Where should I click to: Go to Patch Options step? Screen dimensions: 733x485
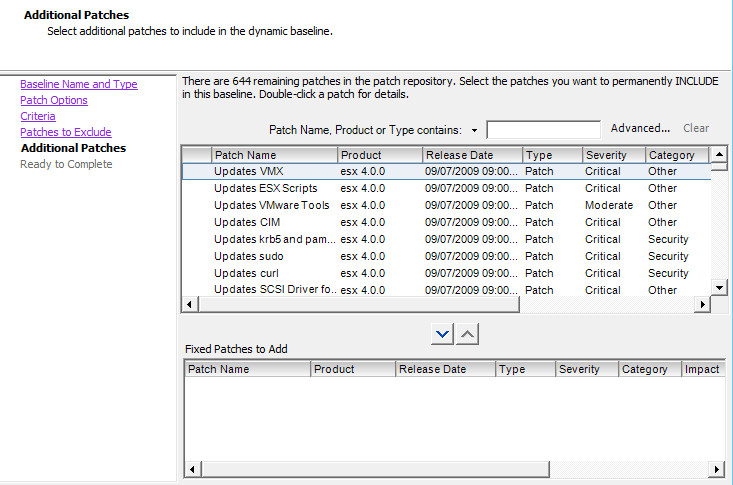pos(54,100)
